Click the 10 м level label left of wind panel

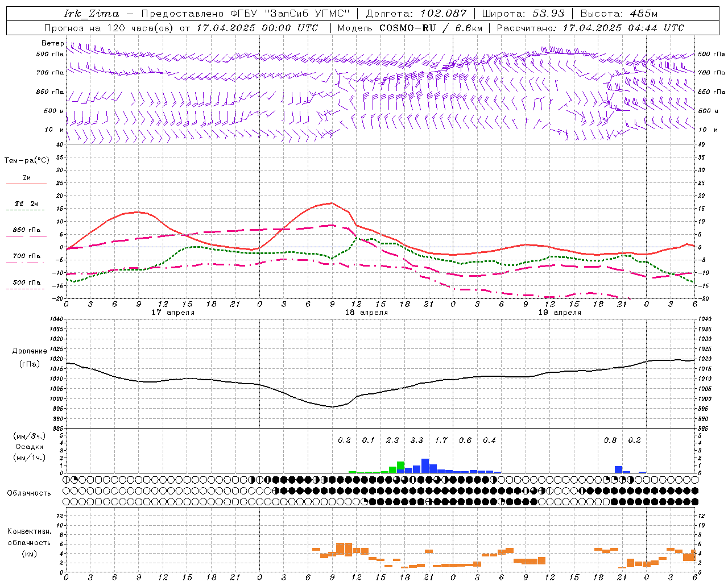[55, 130]
